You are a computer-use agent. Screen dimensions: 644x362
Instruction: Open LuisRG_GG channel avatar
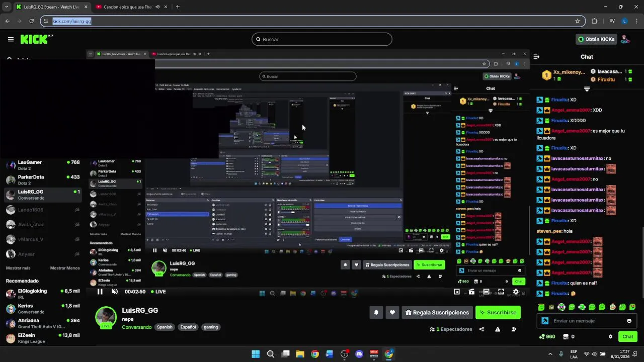[106, 317]
